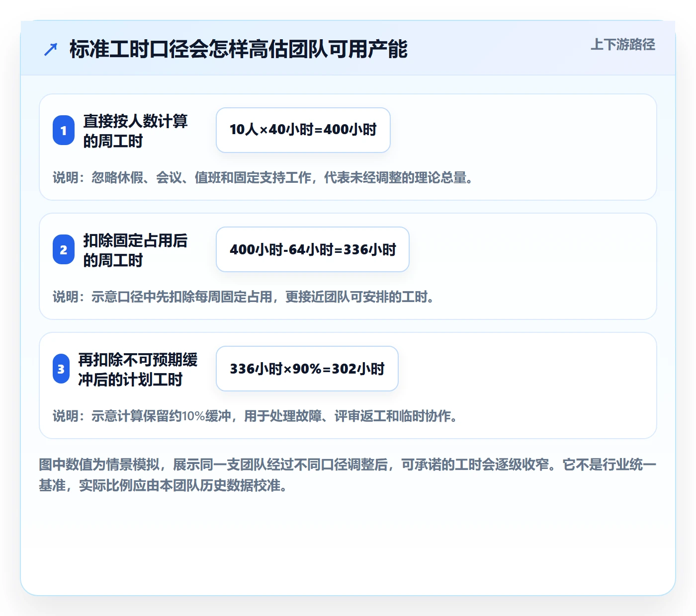Click the note starting 说明：忽略休假、会议
This screenshot has height=616, width=696.
coord(262,177)
